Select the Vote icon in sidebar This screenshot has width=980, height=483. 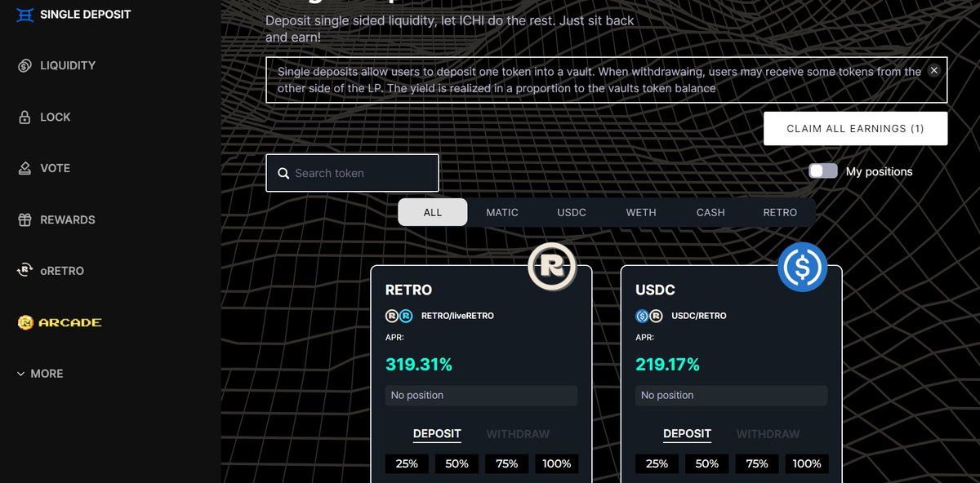[25, 169]
